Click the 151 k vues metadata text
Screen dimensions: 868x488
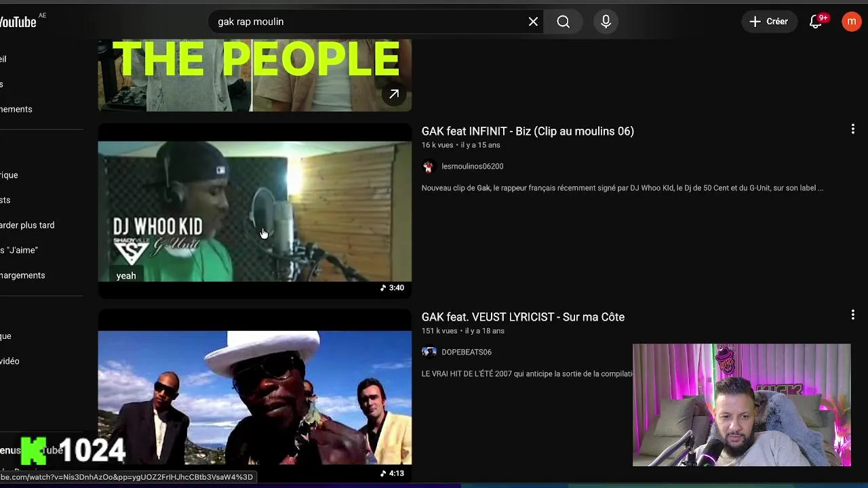pos(439,331)
